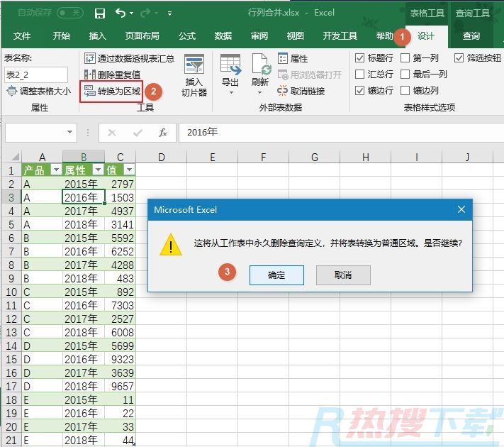The height and width of the screenshot is (447, 504).
Task: Click 转换为区域 convert to range
Action: point(112,92)
